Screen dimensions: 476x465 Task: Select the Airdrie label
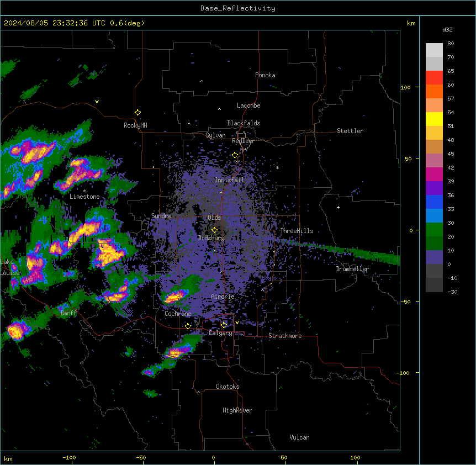tap(223, 297)
